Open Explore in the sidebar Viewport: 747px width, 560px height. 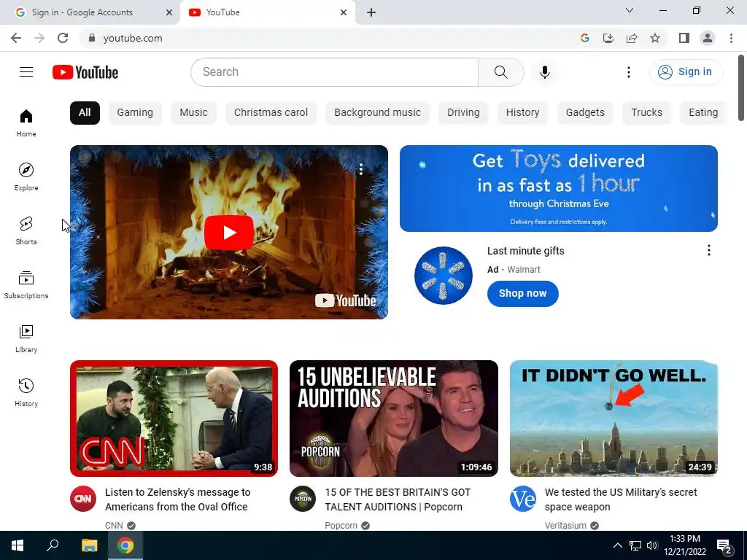(x=26, y=176)
